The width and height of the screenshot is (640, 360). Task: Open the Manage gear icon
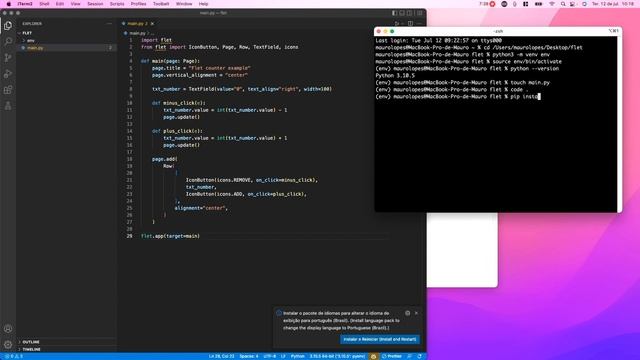click(8, 344)
